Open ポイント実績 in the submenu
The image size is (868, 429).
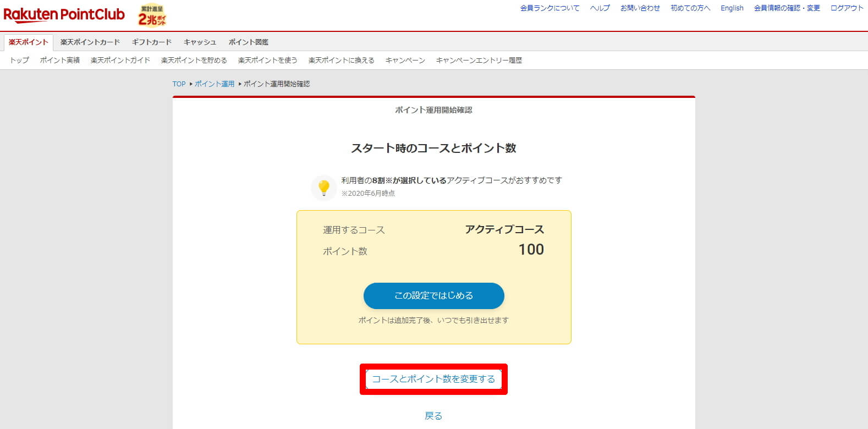[60, 61]
